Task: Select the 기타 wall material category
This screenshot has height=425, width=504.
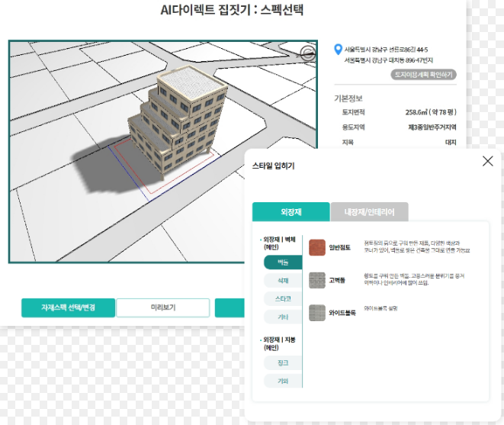Action: click(x=283, y=317)
